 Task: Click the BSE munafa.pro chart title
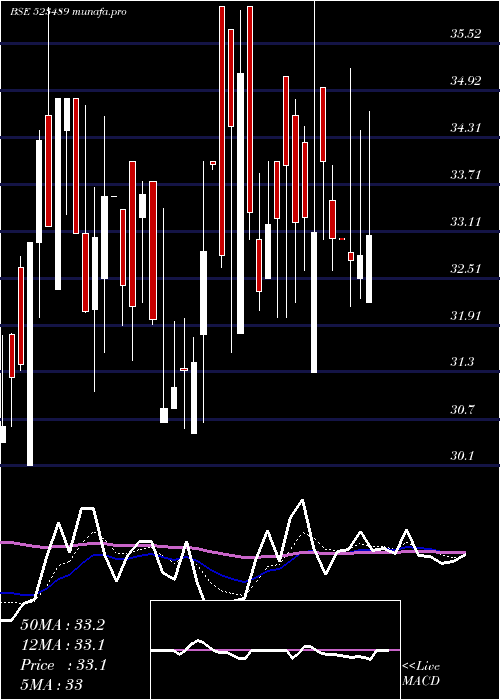tap(68, 12)
